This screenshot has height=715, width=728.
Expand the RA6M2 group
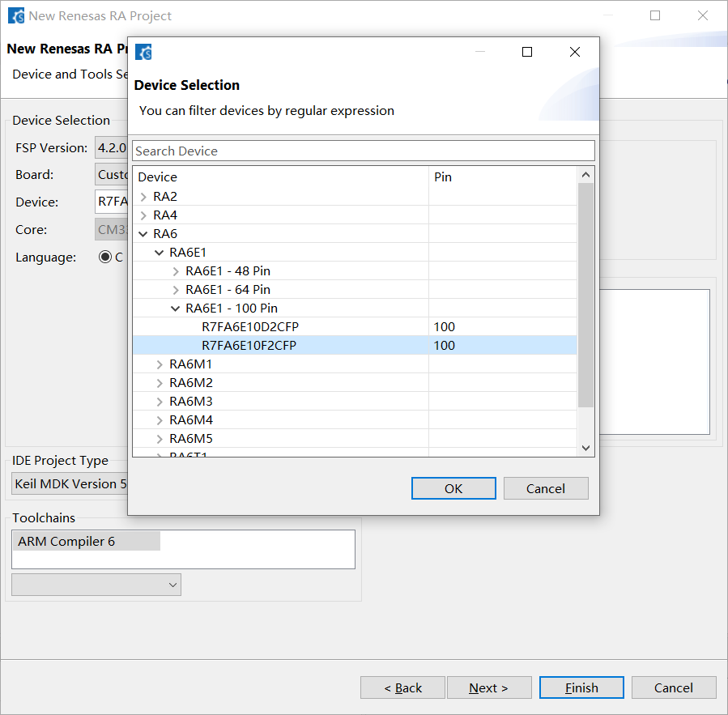click(x=160, y=383)
